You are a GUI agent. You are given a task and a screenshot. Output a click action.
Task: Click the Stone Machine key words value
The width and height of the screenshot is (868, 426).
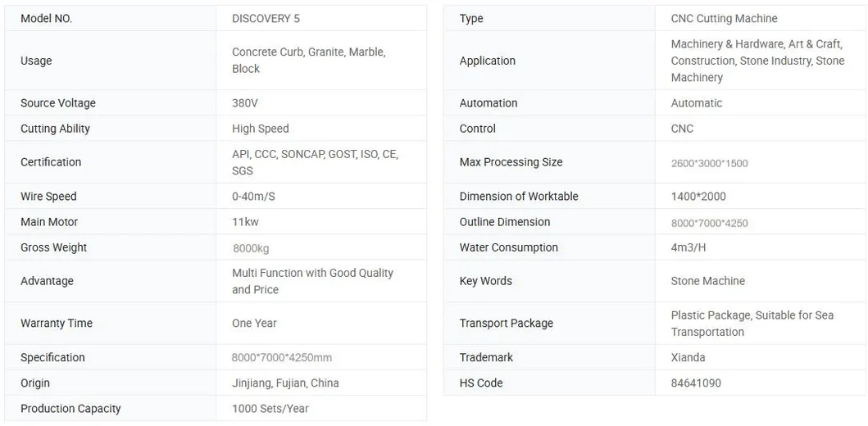[x=707, y=281]
